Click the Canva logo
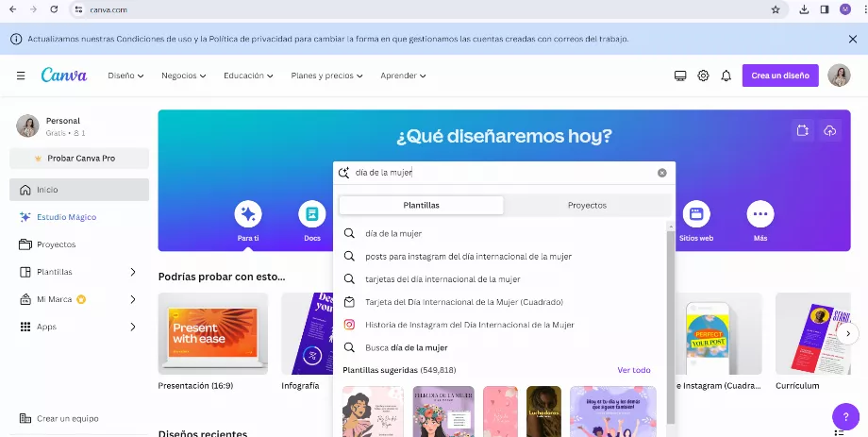This screenshot has width=868, height=437. point(63,76)
